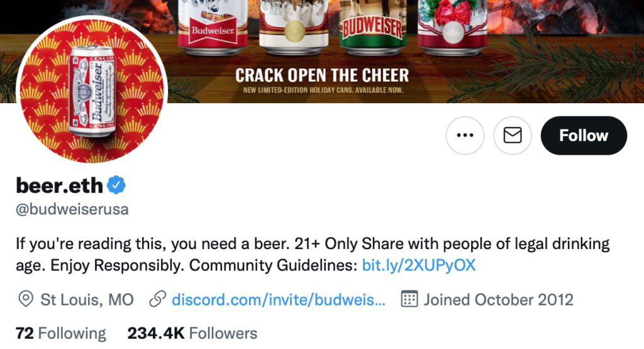Open the bit.ly/2XUPyOX community guidelines link
644x349 pixels.
pyautogui.click(x=418, y=265)
